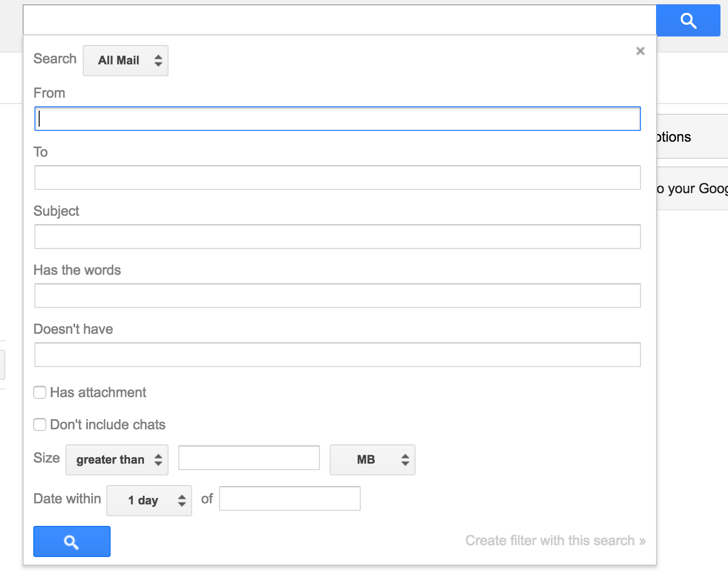Image resolution: width=728 pixels, height=586 pixels.
Task: Focus the From input field
Action: pos(338,119)
